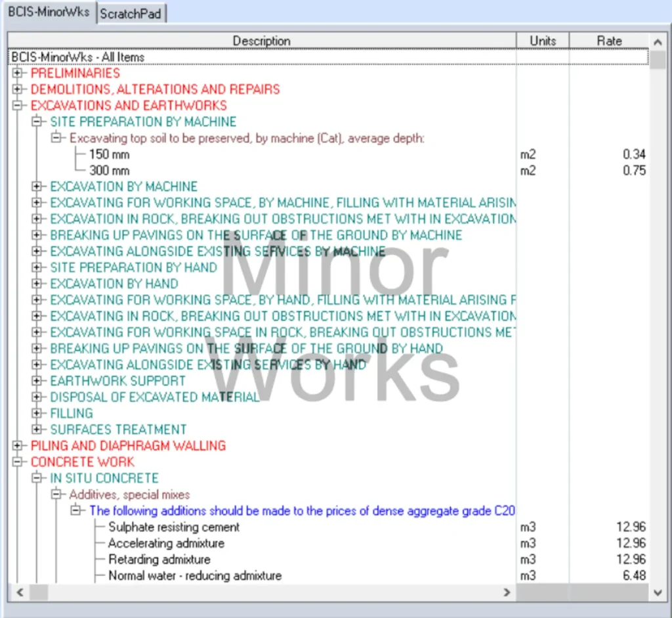This screenshot has height=618, width=672.
Task: Collapse the EXCAVATIONS AND EARTHWORKS section
Action: point(17,106)
